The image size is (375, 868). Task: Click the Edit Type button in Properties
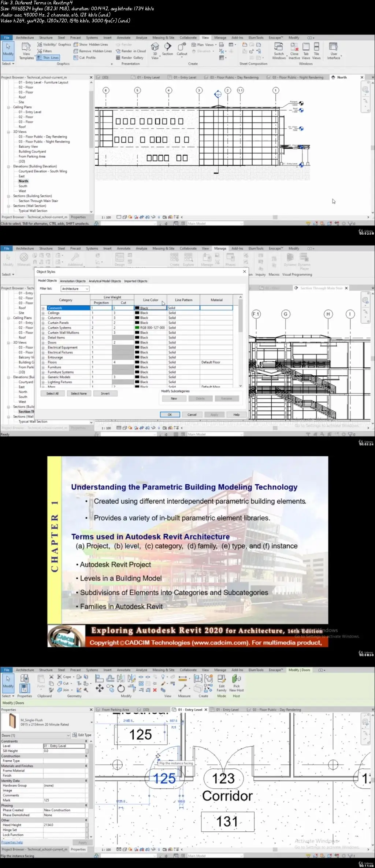click(82, 735)
